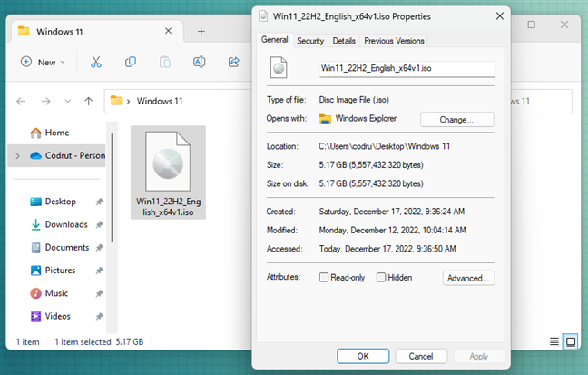Click the pin icon next to Downloads

coord(100,225)
